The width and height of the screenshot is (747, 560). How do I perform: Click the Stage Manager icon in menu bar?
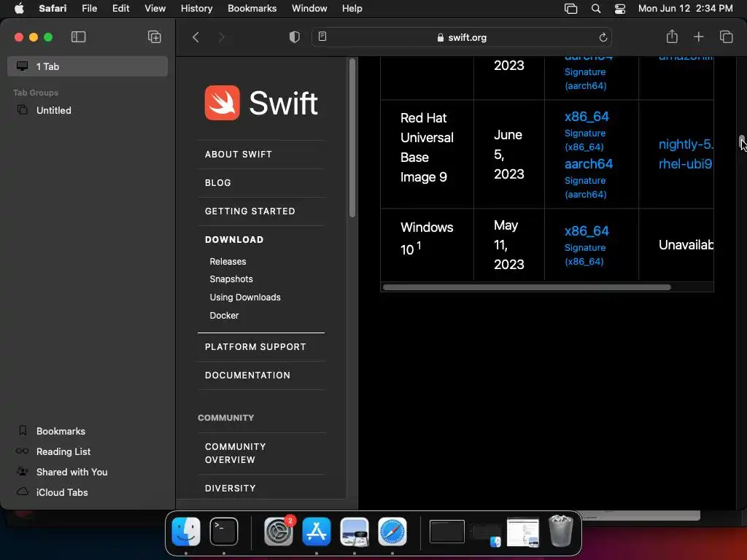pyautogui.click(x=570, y=9)
